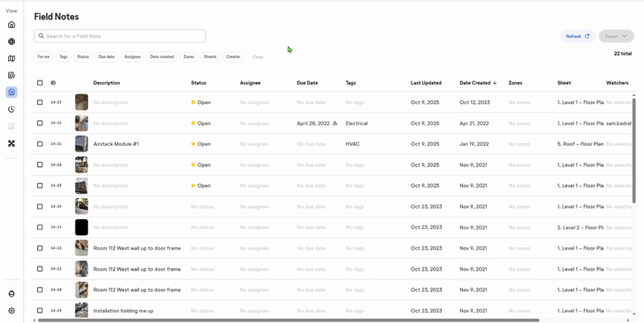Open the Due date filter chip
644x323 pixels.
(x=106, y=56)
